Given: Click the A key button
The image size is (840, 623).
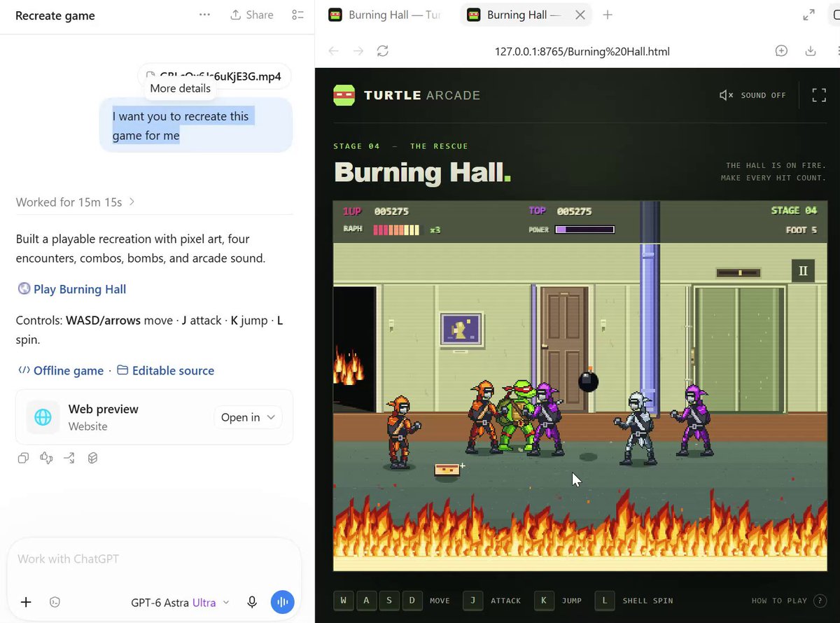Looking at the screenshot, I should point(366,601).
